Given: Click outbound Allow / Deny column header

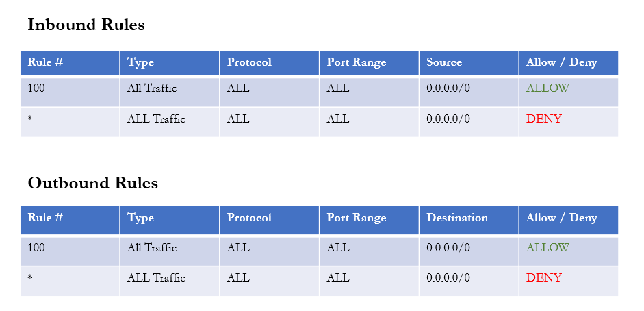Looking at the screenshot, I should (569, 220).
